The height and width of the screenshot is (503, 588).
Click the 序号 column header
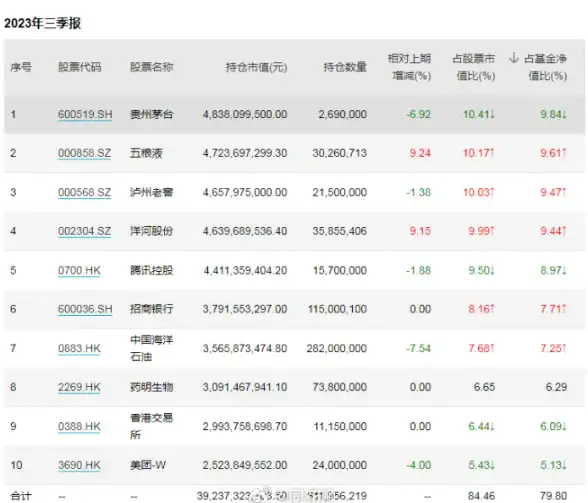pyautogui.click(x=21, y=68)
